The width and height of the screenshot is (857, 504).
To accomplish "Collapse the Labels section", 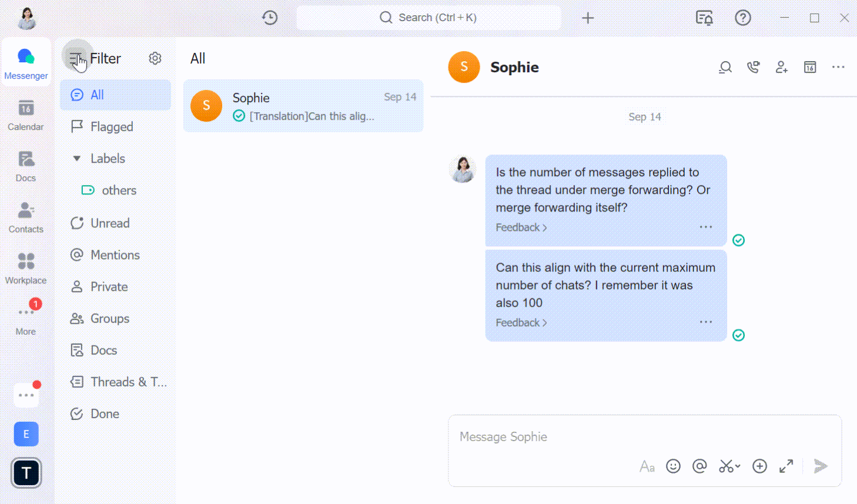I will [x=76, y=158].
